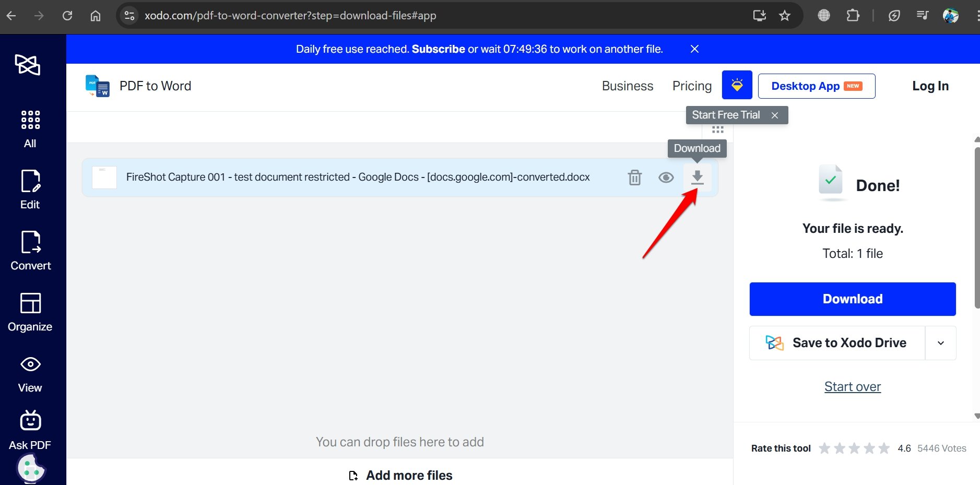980x485 pixels.
Task: Click the PDF to Word tool icon
Action: [98, 86]
